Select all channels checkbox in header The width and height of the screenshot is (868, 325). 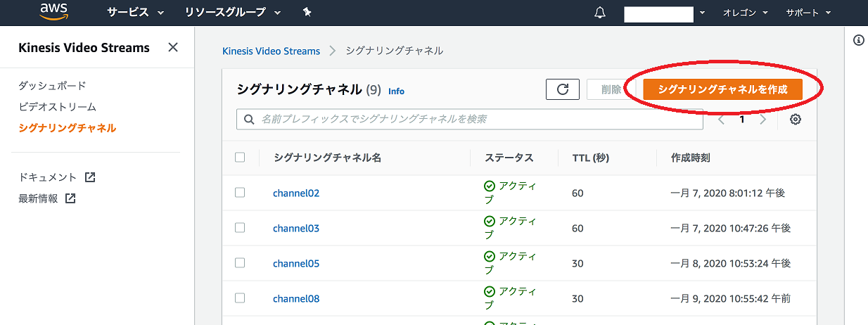tap(240, 158)
